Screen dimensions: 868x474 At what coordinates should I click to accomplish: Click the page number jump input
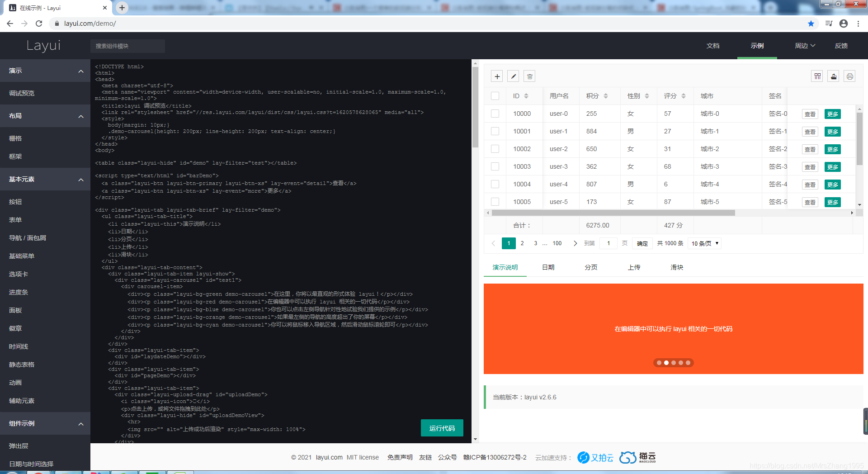coord(609,243)
